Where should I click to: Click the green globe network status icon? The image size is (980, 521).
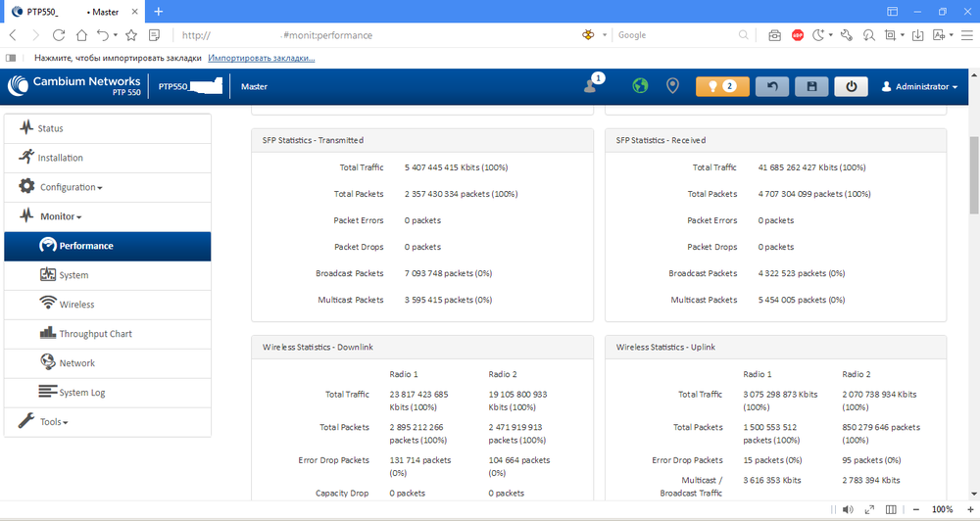pos(640,86)
